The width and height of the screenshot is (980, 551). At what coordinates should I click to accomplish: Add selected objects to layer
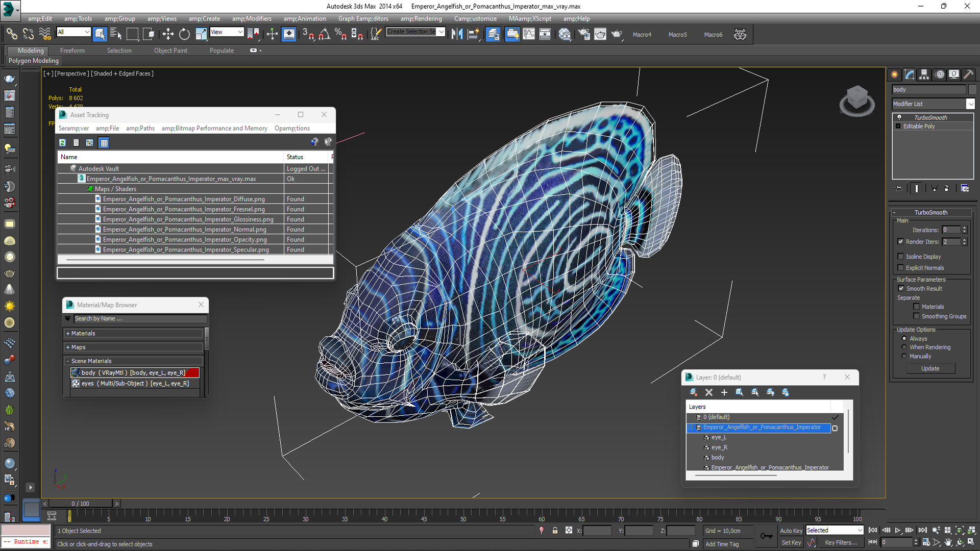(x=724, y=392)
